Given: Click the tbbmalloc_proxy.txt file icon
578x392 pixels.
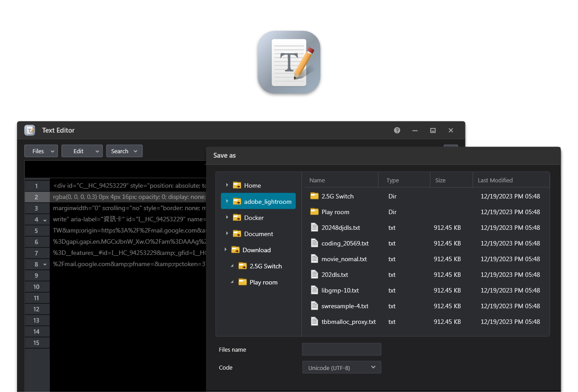Looking at the screenshot, I should tap(315, 322).
